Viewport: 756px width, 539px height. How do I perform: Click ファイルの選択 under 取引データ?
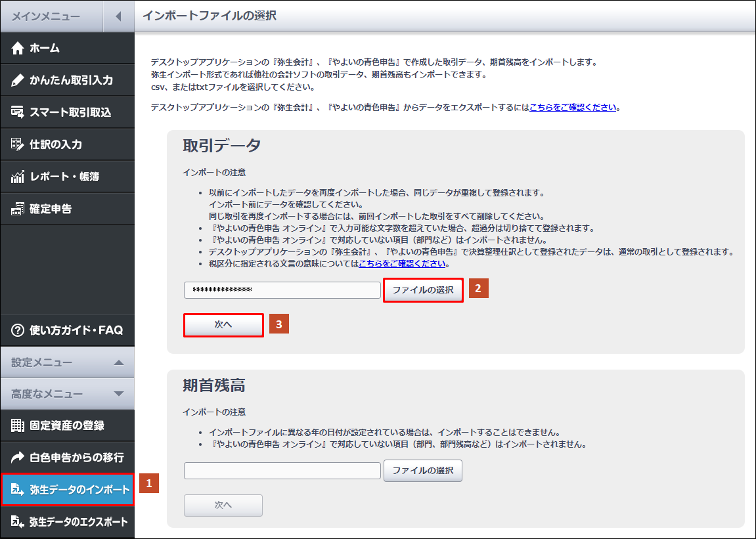click(423, 290)
